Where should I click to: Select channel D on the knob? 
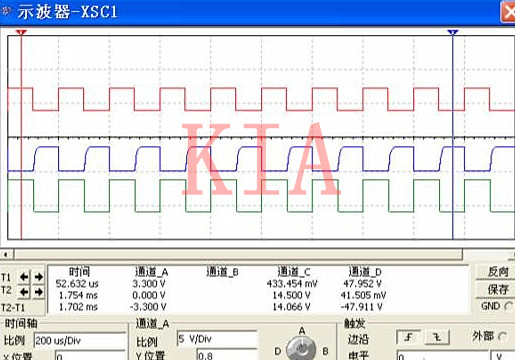[278, 351]
